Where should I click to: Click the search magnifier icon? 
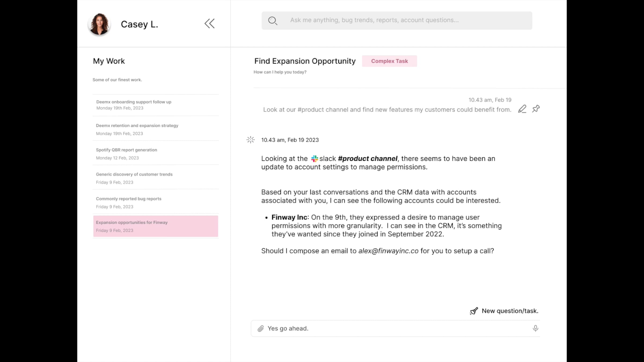click(272, 21)
